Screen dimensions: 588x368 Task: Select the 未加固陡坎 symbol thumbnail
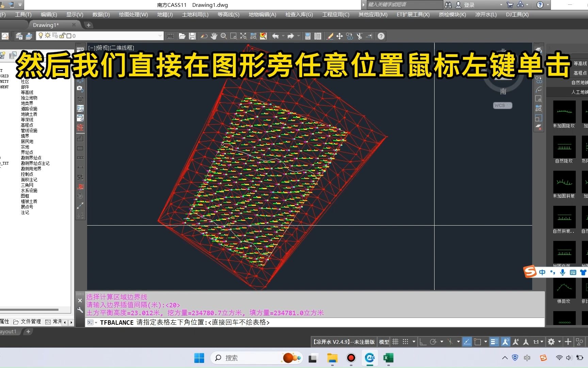[x=564, y=111]
